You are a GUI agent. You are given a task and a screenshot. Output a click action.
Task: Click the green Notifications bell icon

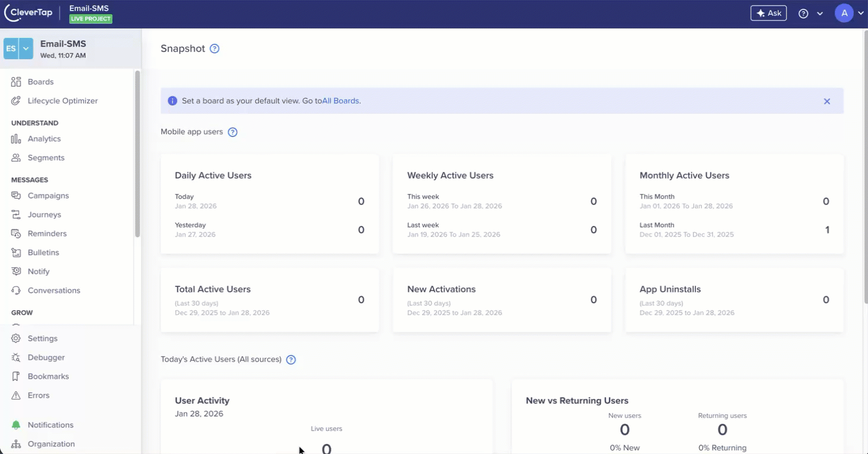pos(16,425)
